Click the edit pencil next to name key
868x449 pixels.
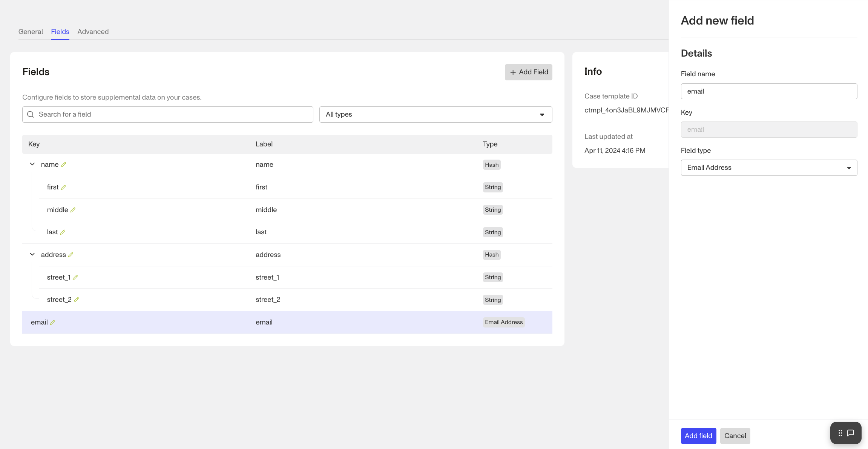63,165
